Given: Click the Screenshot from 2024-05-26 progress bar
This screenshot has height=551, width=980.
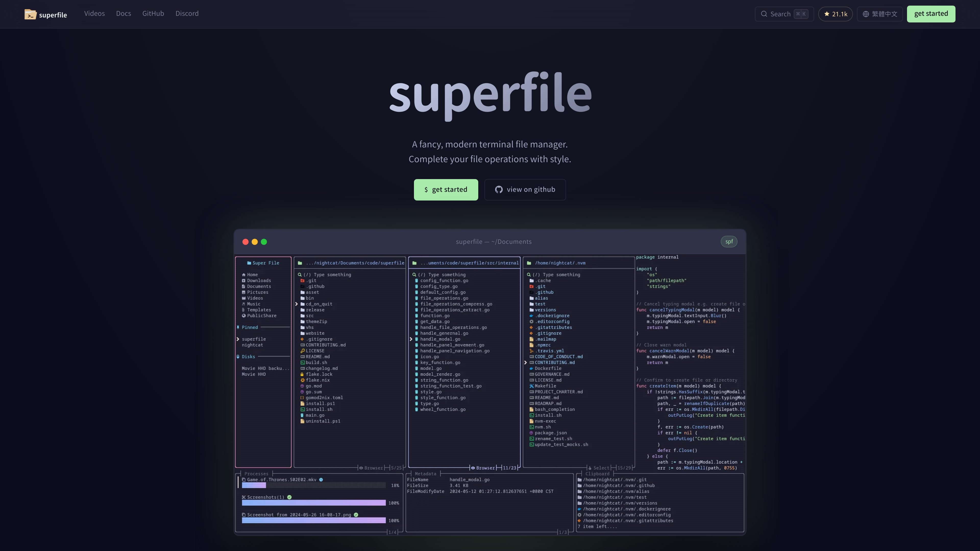Looking at the screenshot, I should coord(313,521).
